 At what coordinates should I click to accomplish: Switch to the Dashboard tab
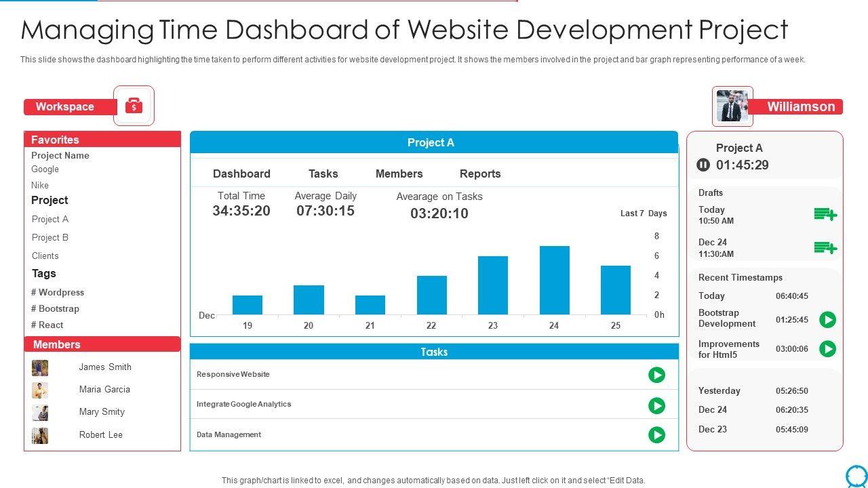pos(241,174)
